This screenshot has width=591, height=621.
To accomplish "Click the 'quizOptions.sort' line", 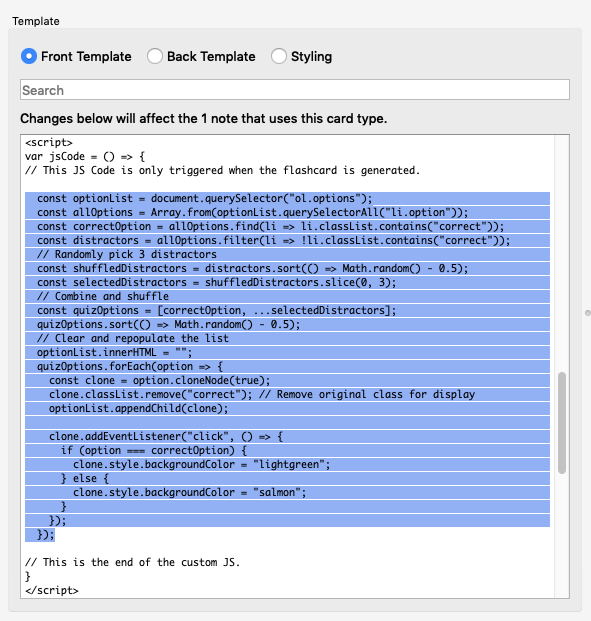I will click(x=169, y=324).
